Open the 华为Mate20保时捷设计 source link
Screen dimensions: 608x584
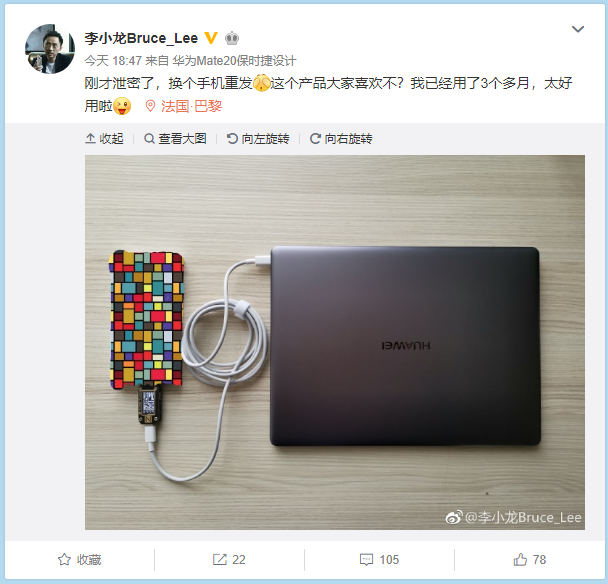click(234, 60)
